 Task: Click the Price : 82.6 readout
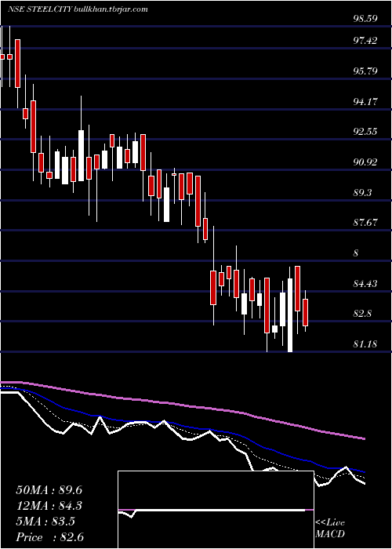(49, 537)
